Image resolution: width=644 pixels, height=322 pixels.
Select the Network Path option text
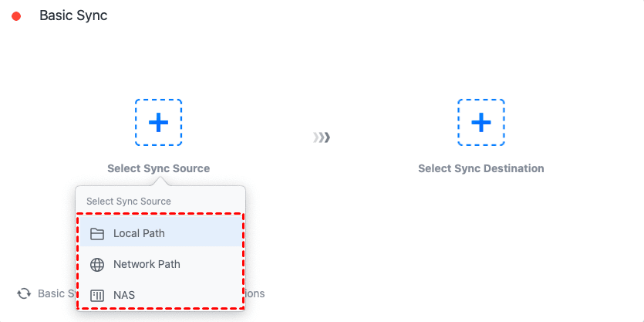[147, 264]
